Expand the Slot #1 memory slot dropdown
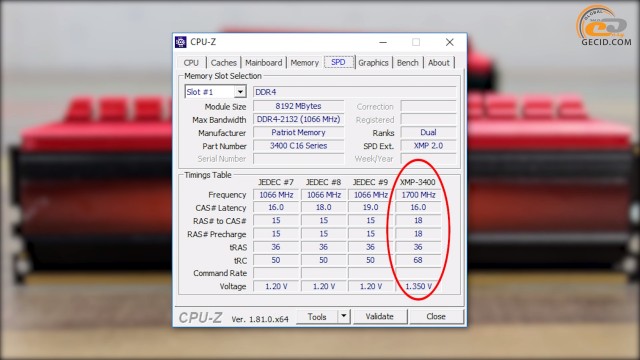 click(240, 92)
